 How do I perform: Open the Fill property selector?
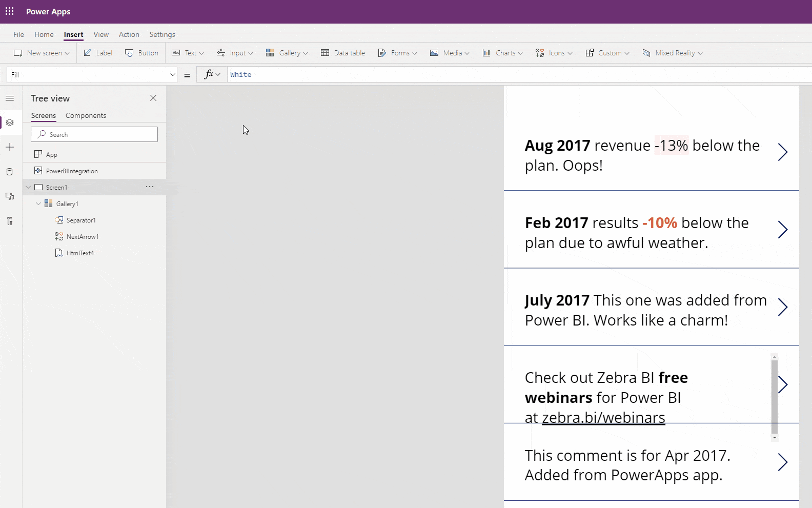(92, 75)
